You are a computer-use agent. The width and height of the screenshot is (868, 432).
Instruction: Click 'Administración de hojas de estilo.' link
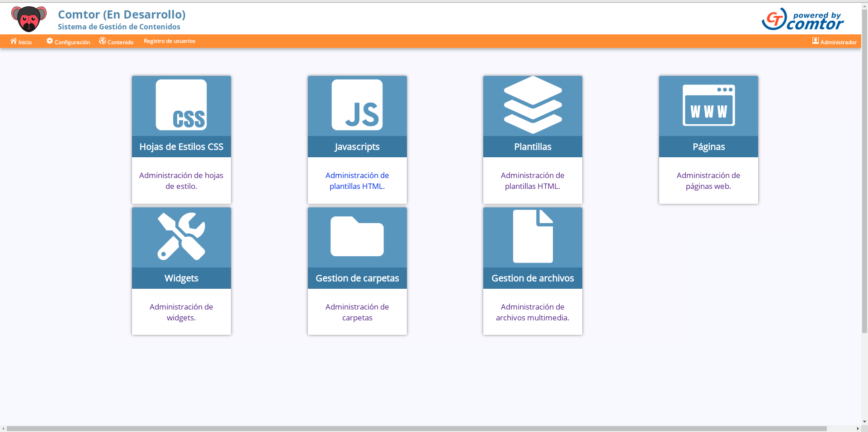(181, 181)
